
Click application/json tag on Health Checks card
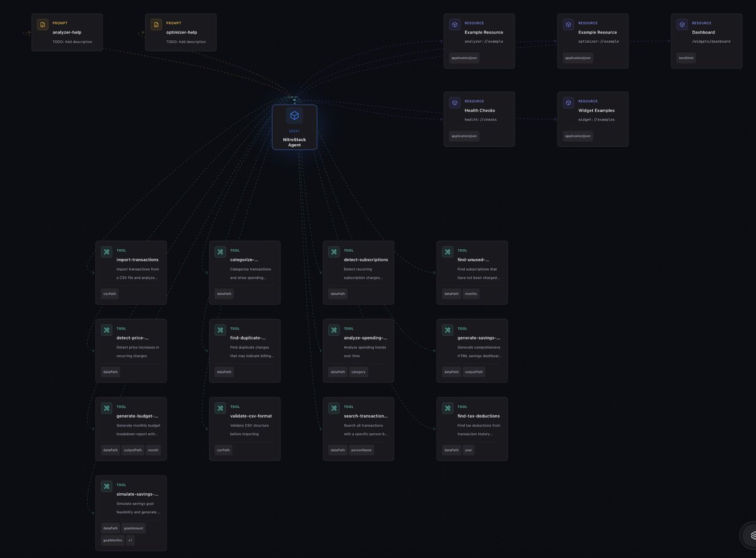point(464,136)
